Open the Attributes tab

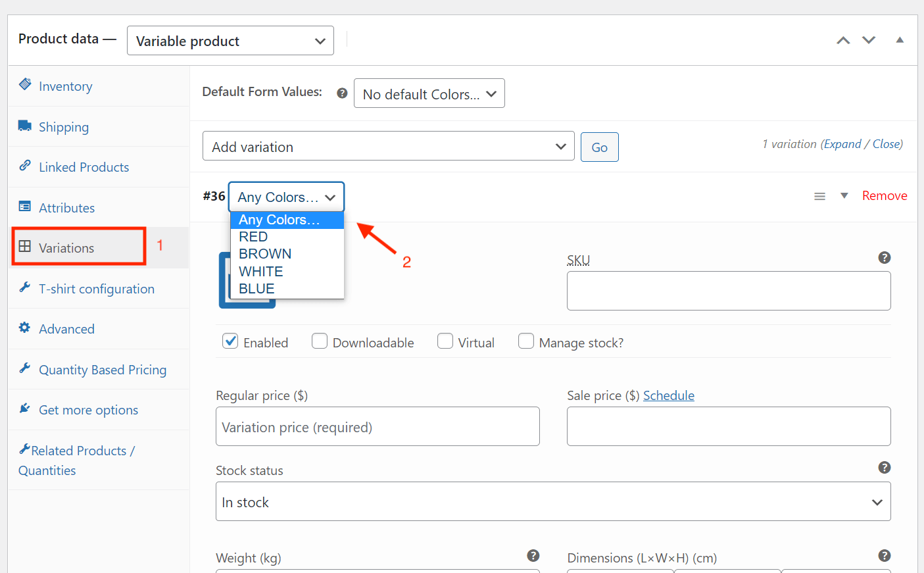[66, 208]
